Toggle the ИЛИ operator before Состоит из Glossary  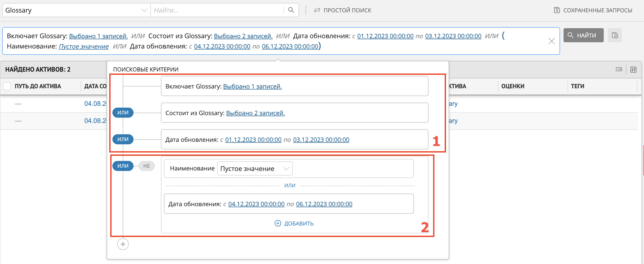(x=123, y=113)
